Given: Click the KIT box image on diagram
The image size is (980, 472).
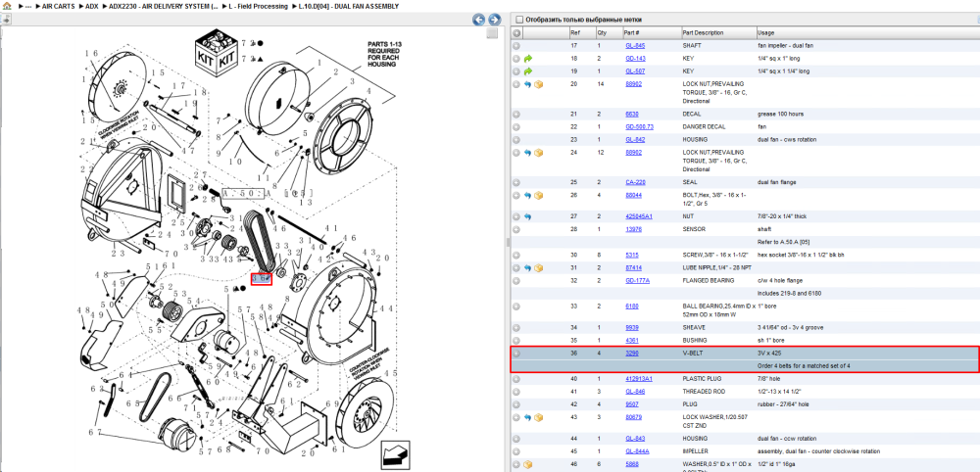Looking at the screenshot, I should 217,51.
